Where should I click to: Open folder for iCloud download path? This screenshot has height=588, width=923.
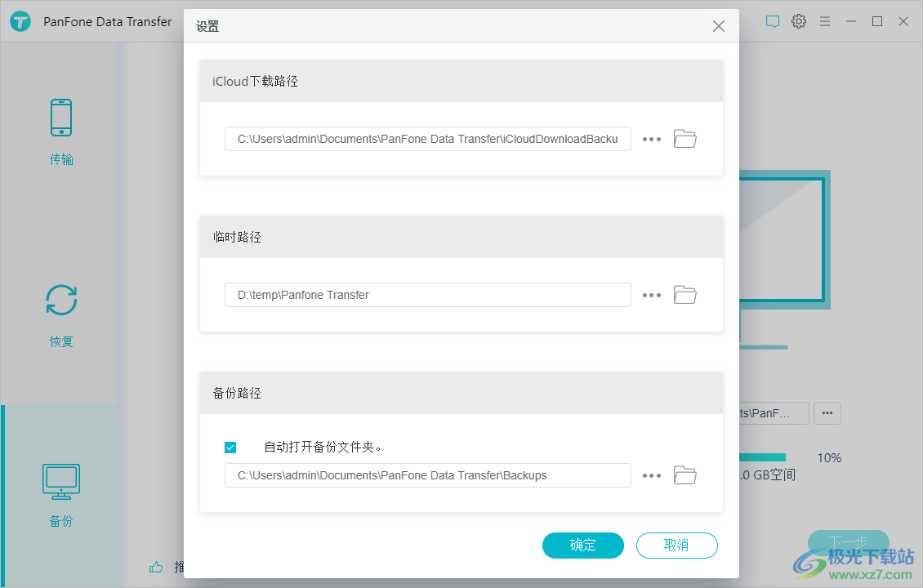684,139
